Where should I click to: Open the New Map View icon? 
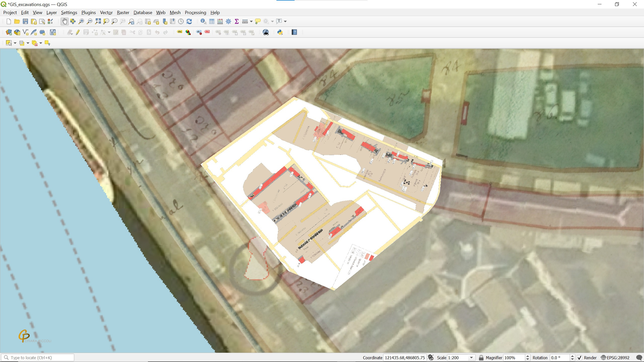click(x=148, y=21)
